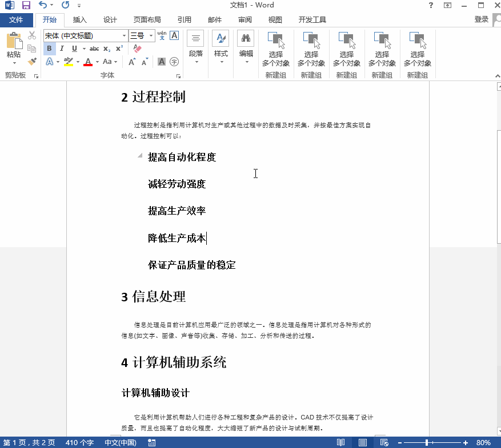Toggle superscript formatting

(119, 49)
